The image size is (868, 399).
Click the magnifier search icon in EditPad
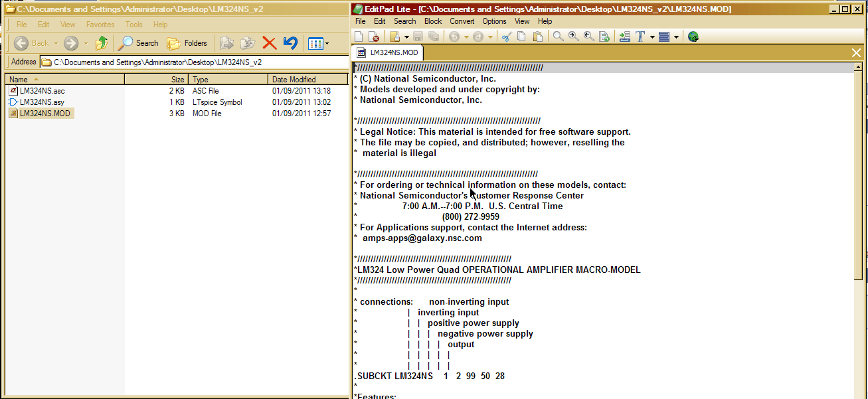(559, 37)
